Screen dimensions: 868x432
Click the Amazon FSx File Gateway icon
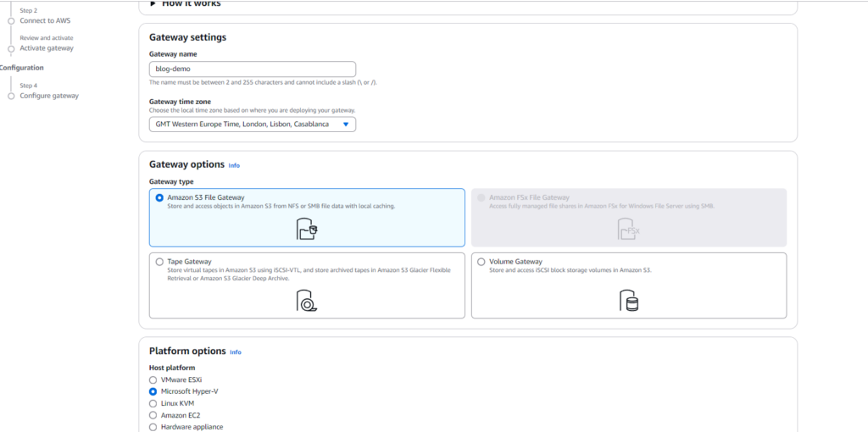click(x=628, y=229)
